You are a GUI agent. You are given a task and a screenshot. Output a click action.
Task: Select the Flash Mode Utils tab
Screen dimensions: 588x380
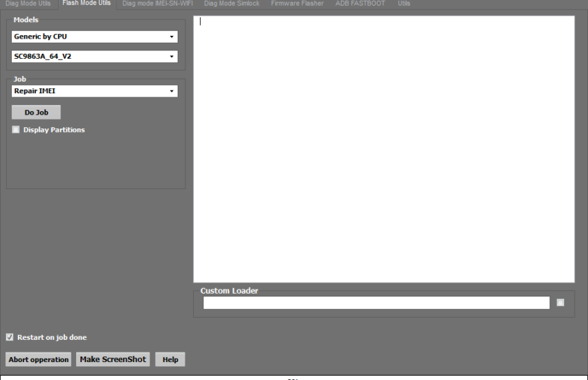point(86,3)
